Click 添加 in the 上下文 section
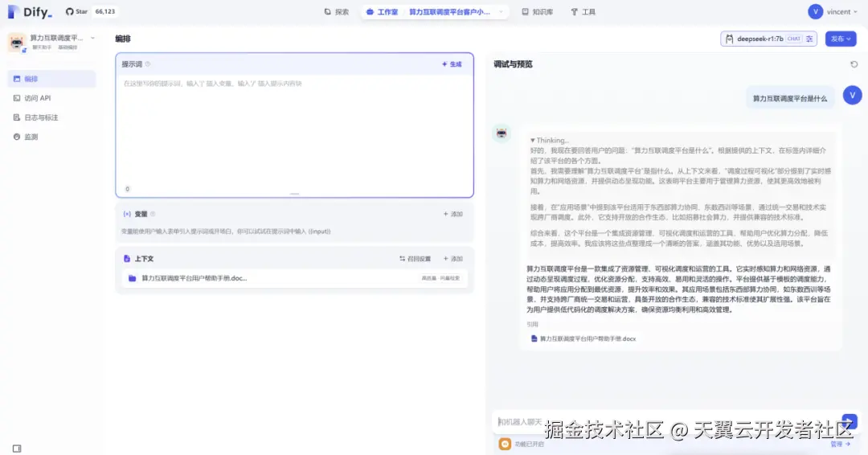This screenshot has height=455, width=868. 452,259
